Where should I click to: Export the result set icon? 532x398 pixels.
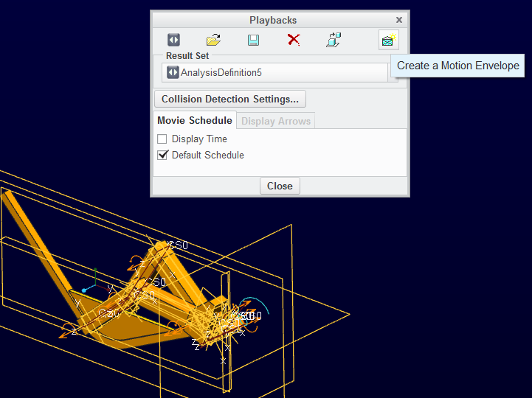coord(334,40)
